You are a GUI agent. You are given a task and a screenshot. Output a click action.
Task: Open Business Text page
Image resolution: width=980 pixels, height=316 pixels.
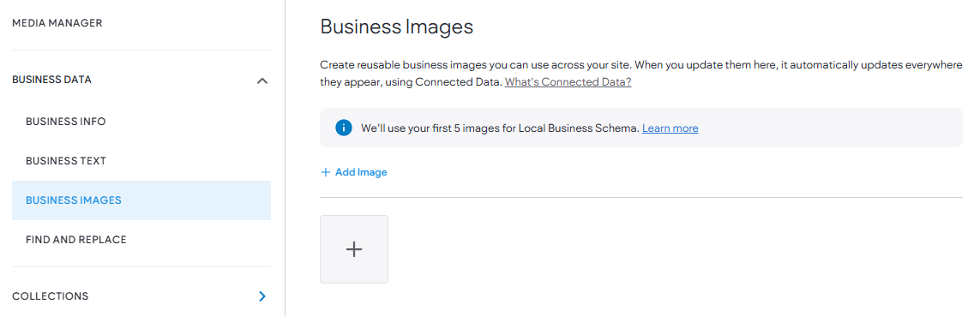pyautogui.click(x=66, y=161)
